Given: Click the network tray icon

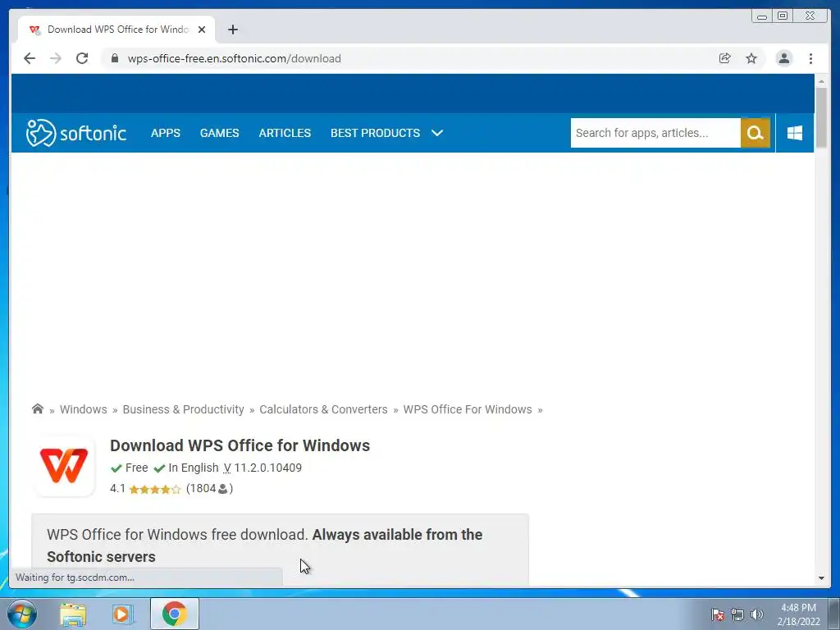Looking at the screenshot, I should (x=737, y=614).
